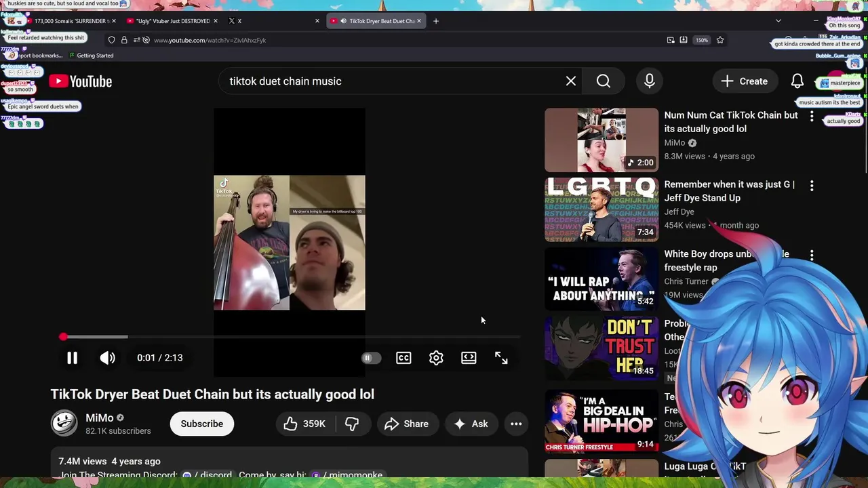
Task: Open the list all tabs chevron
Action: tap(778, 21)
